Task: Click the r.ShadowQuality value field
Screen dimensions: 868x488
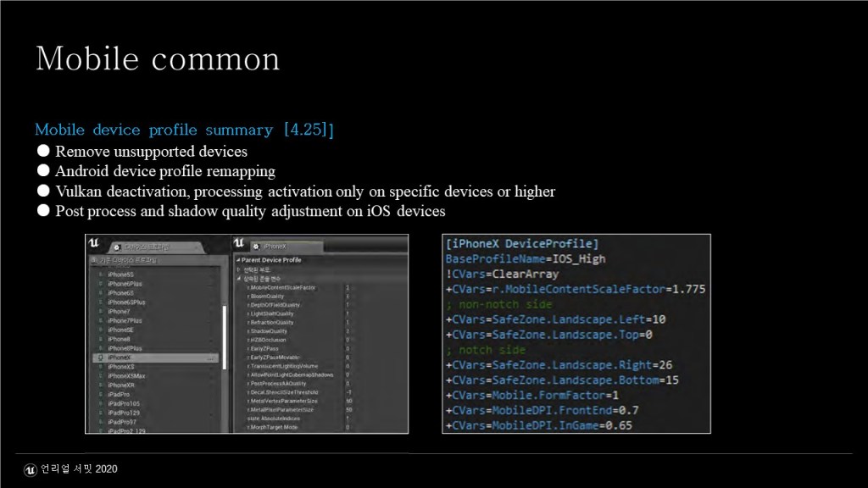Action: [348, 331]
